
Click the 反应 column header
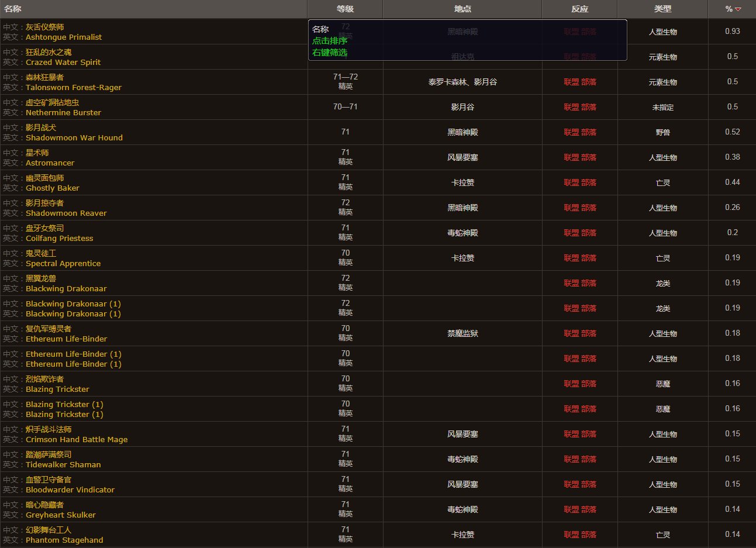click(579, 9)
